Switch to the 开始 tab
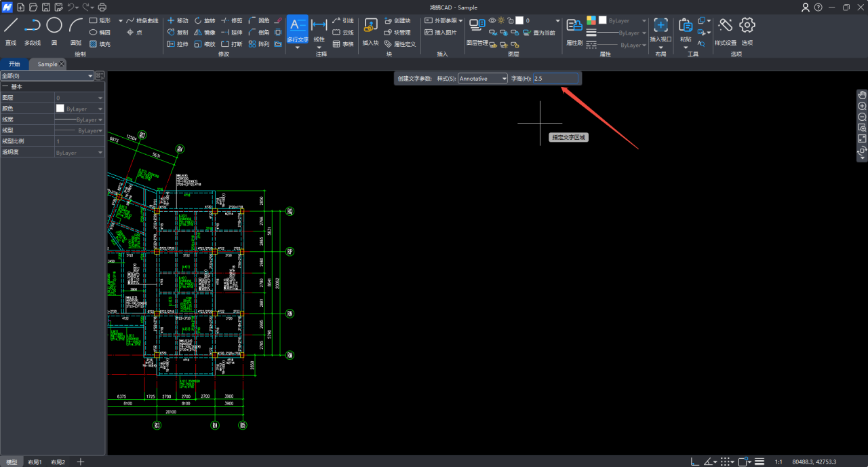868x467 pixels. [x=14, y=64]
